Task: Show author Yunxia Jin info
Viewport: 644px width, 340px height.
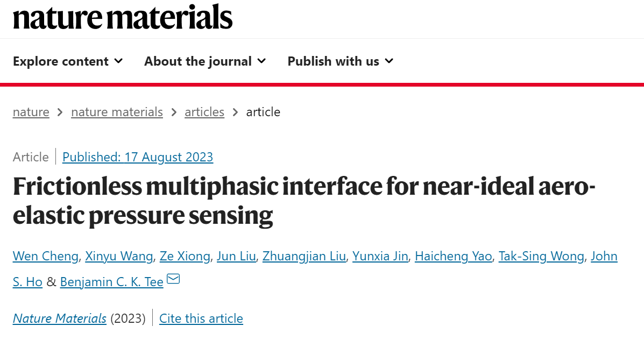Action: click(380, 256)
